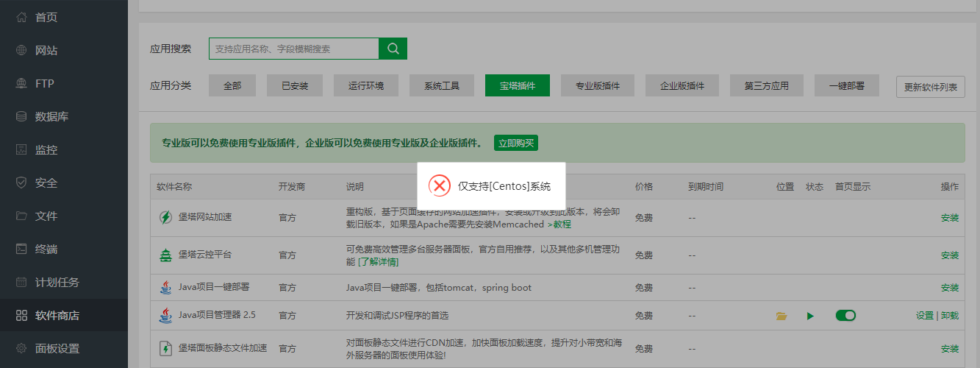Viewport: 980px width, 368px height.
Task: Click the green play status icon
Action: point(810,316)
